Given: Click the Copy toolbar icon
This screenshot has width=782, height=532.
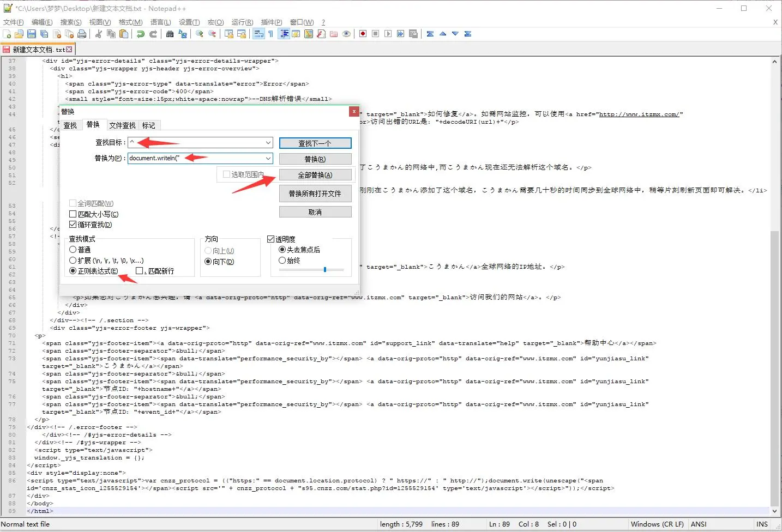Looking at the screenshot, I should pyautogui.click(x=111, y=34).
